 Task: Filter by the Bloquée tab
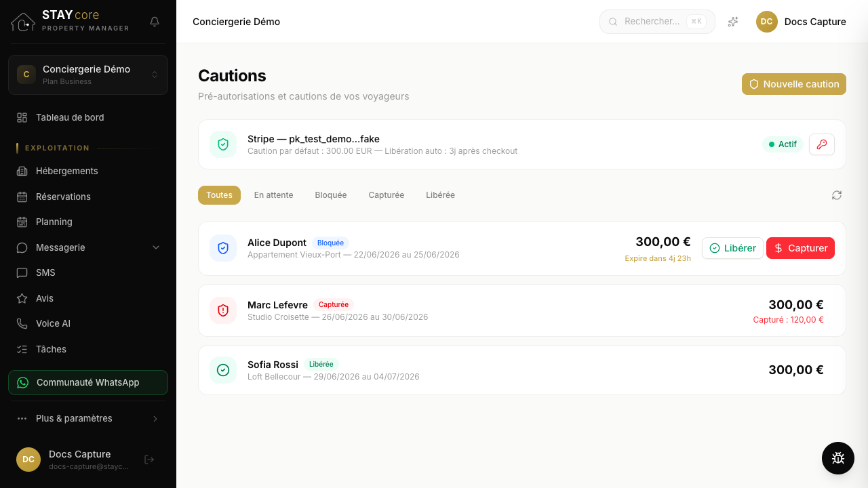coord(331,195)
